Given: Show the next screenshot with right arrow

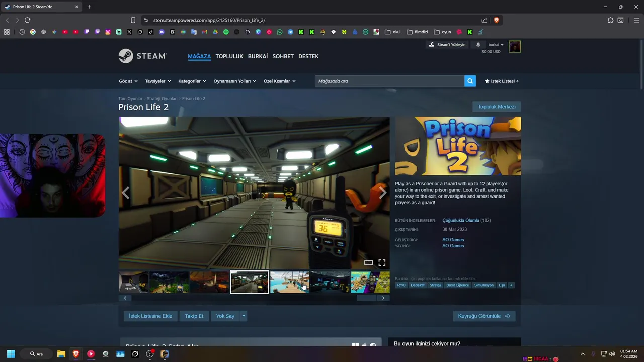Looking at the screenshot, I should coord(382,193).
